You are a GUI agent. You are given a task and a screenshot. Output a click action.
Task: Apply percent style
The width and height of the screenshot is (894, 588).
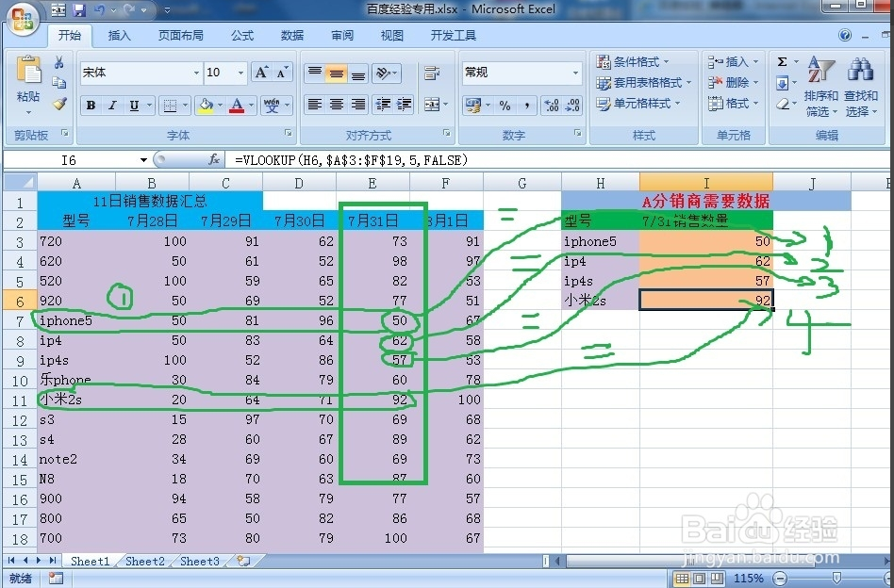[505, 105]
